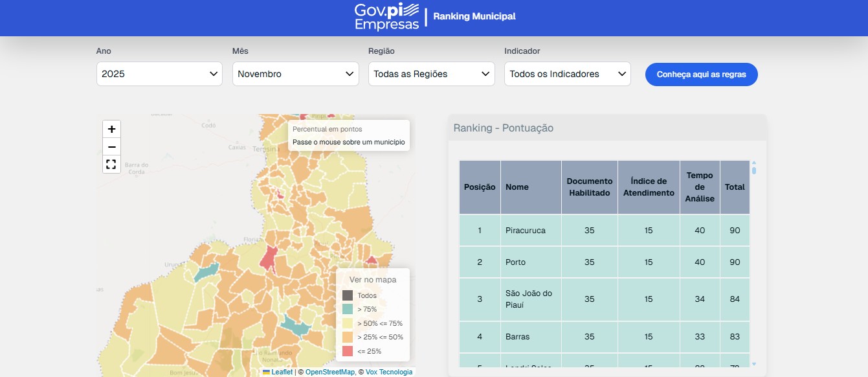Click the Gov.pi Empresas logo
Screen dimensions: 868x377
(386, 17)
